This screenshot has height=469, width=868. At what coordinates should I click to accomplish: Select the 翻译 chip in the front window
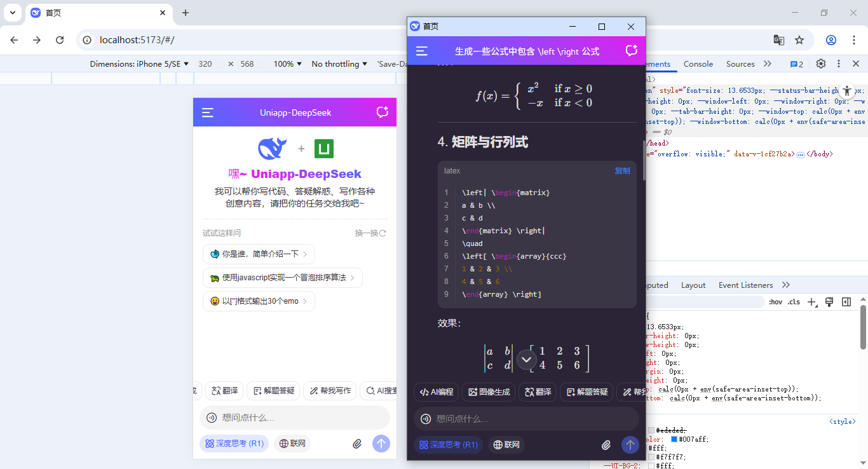click(x=538, y=392)
